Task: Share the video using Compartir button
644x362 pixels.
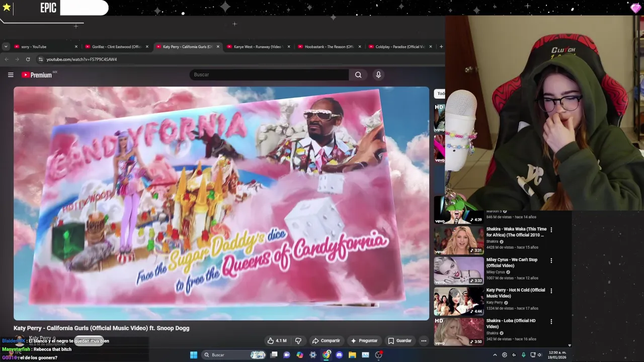Action: pos(326,340)
